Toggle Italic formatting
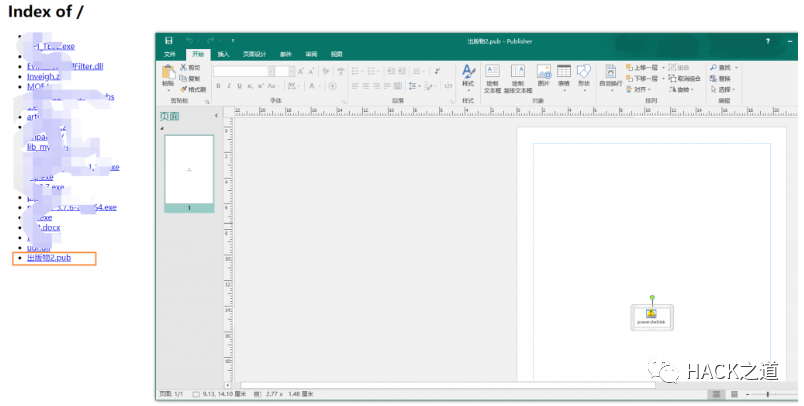The image size is (804, 406). click(x=229, y=86)
